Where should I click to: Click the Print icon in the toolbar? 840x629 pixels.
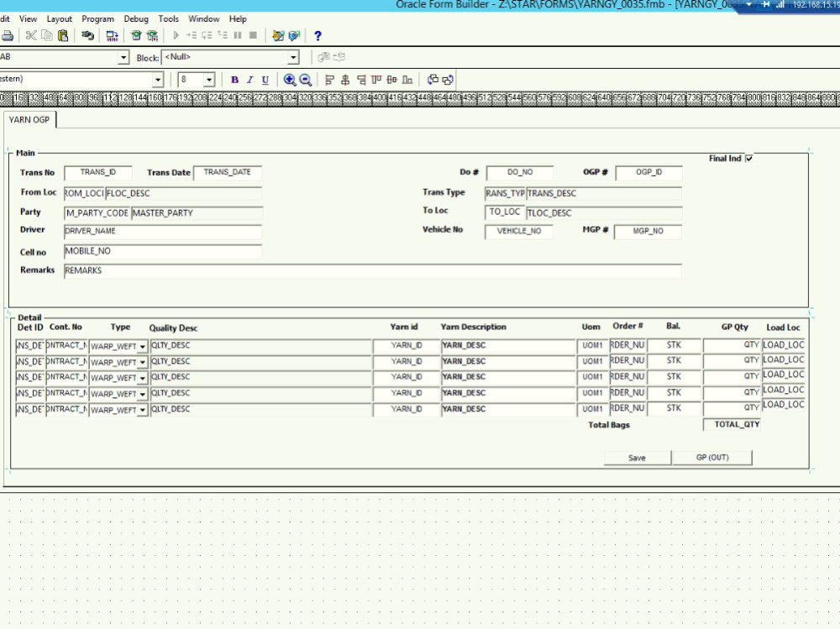(8, 36)
